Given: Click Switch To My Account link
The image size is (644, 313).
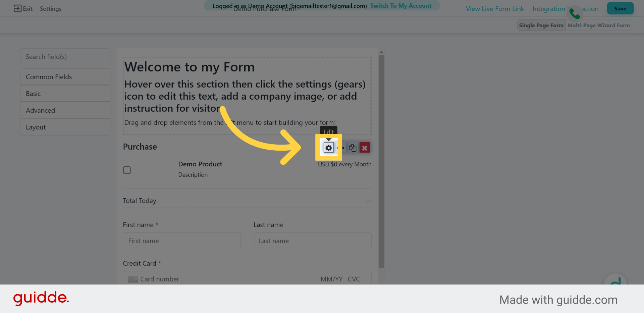Looking at the screenshot, I should pos(401,6).
